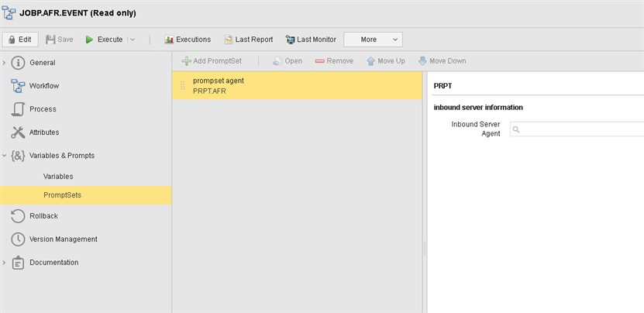
Task: Click the PRPT heading text
Action: pos(443,86)
